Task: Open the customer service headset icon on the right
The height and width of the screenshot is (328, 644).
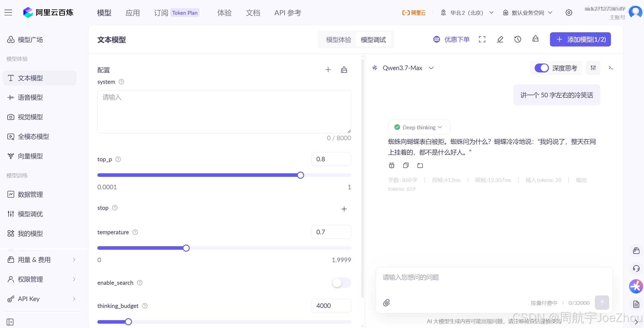Action: pyautogui.click(x=636, y=269)
